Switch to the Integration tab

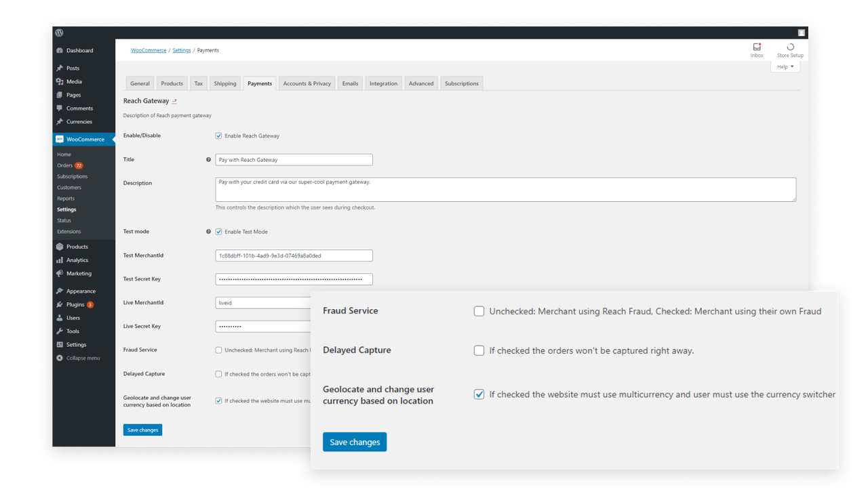[x=383, y=83]
